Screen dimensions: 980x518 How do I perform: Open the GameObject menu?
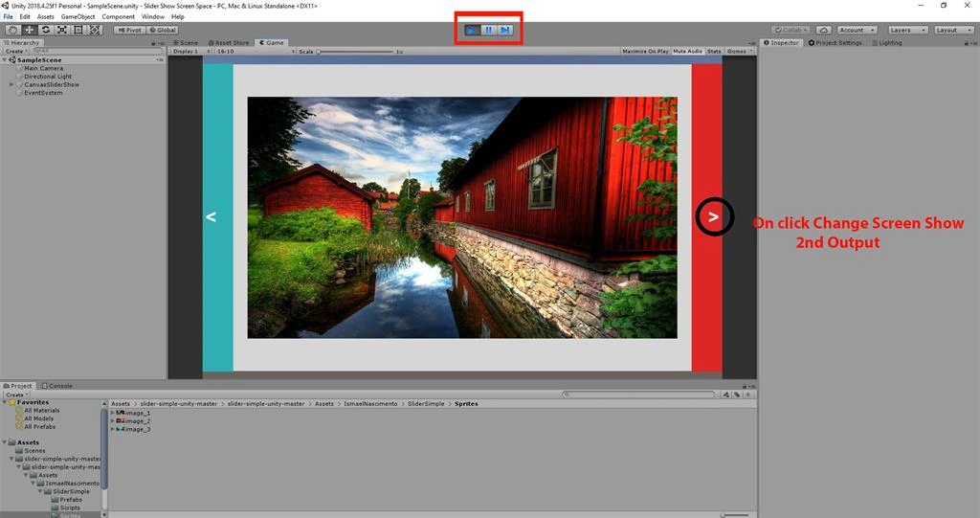(x=78, y=17)
